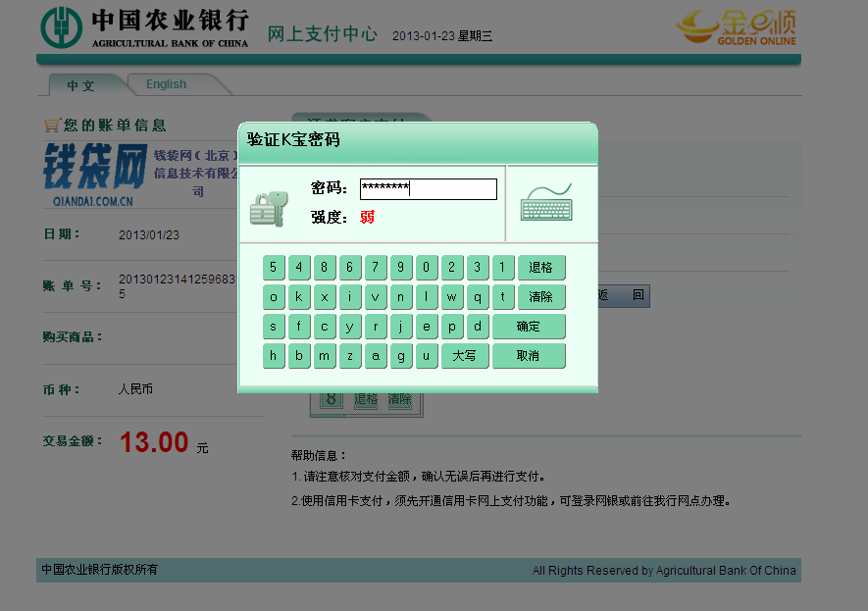Toggle uppercase with 大写 key
The image size is (868, 611).
click(465, 355)
